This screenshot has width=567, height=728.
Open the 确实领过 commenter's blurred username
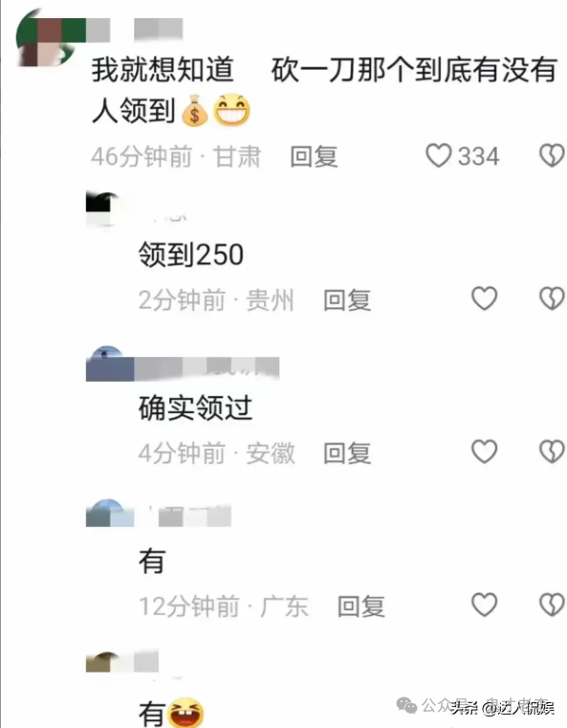tap(207, 369)
